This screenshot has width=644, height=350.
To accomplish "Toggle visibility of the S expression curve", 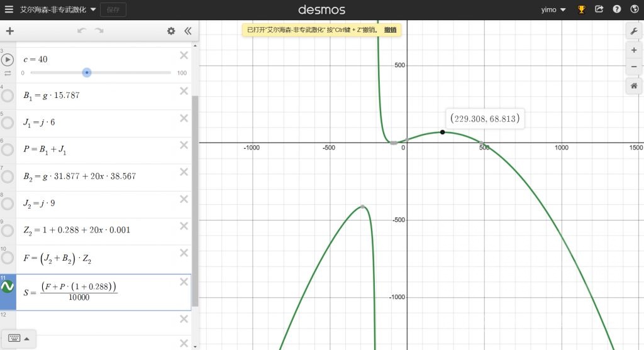I will click(x=8, y=287).
